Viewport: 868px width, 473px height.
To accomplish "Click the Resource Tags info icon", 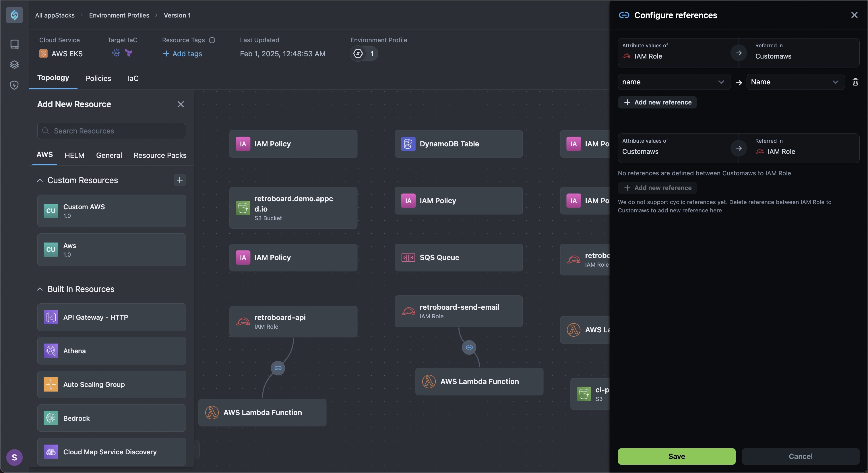I will [x=212, y=40].
